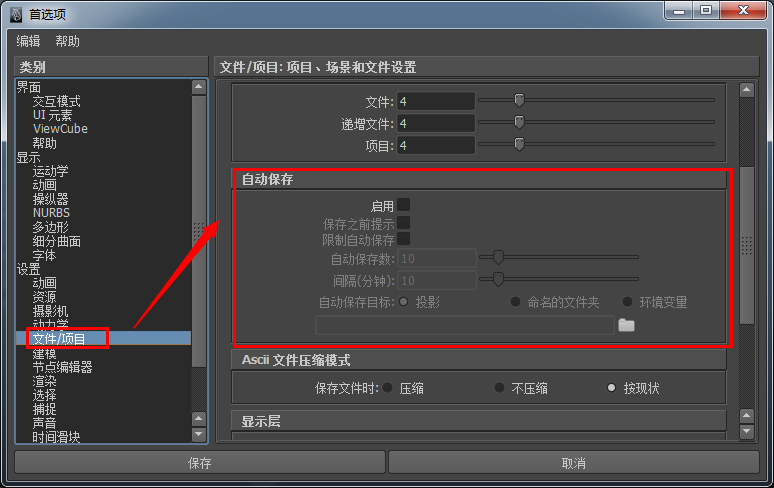Select 动画 under 设置
The height and width of the screenshot is (488, 774).
click(x=44, y=283)
